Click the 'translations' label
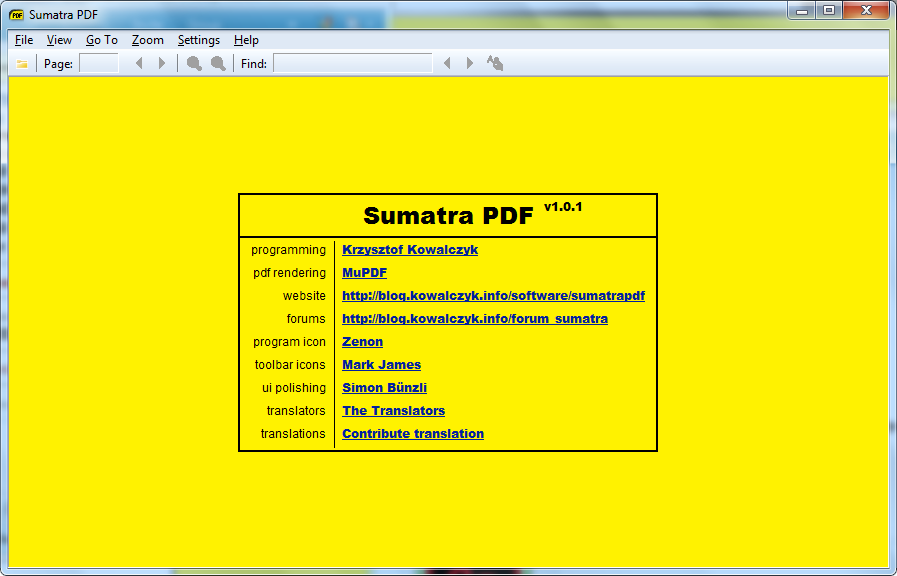The height and width of the screenshot is (576, 897). coord(293,434)
